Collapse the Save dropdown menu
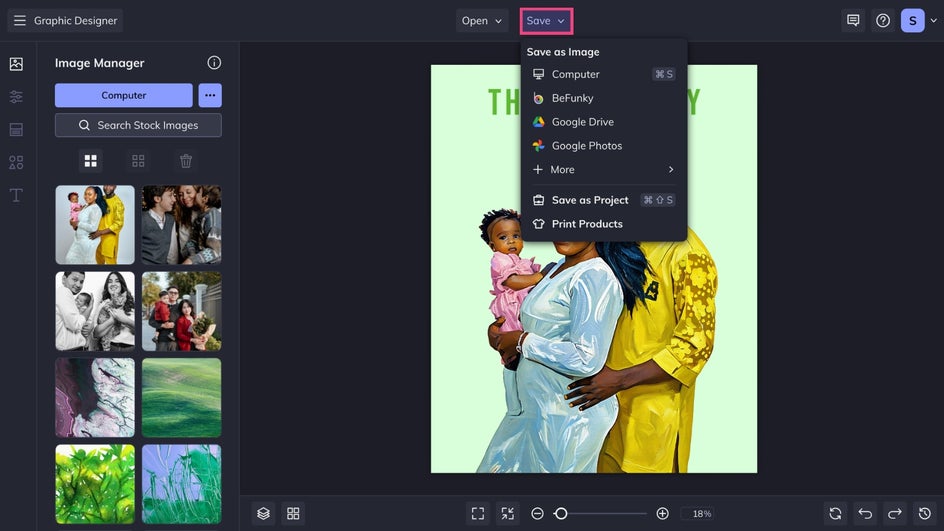This screenshot has height=531, width=944. [x=546, y=20]
